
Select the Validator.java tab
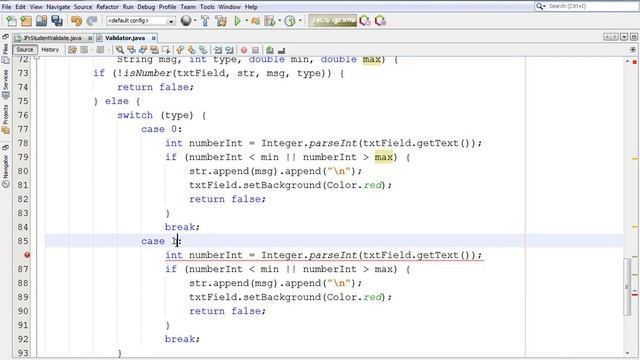(125, 38)
